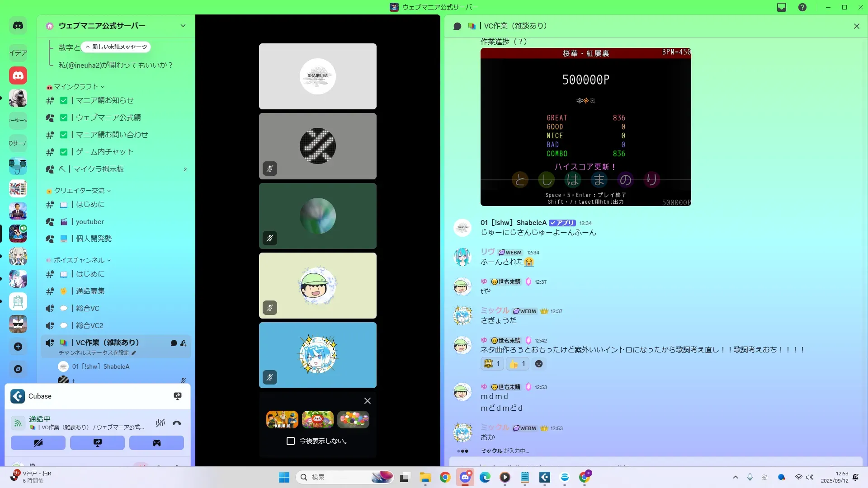868x488 pixels.
Task: Expand ウェブマニア公式サーバー server dropdown
Action: tap(183, 26)
